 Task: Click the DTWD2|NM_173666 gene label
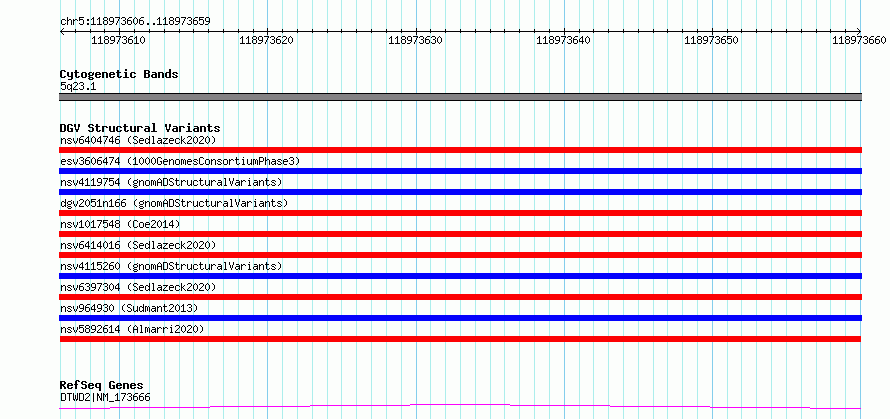105,397
